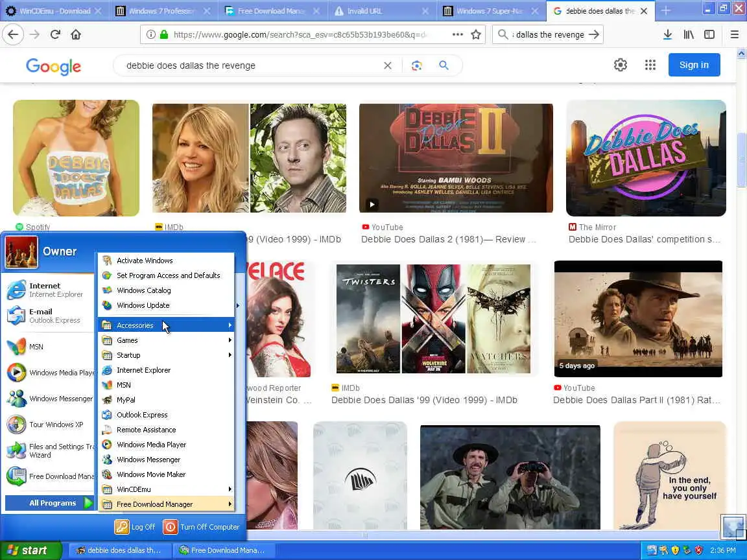Click Turn Off Computer button
747x560 pixels.
[201, 527]
